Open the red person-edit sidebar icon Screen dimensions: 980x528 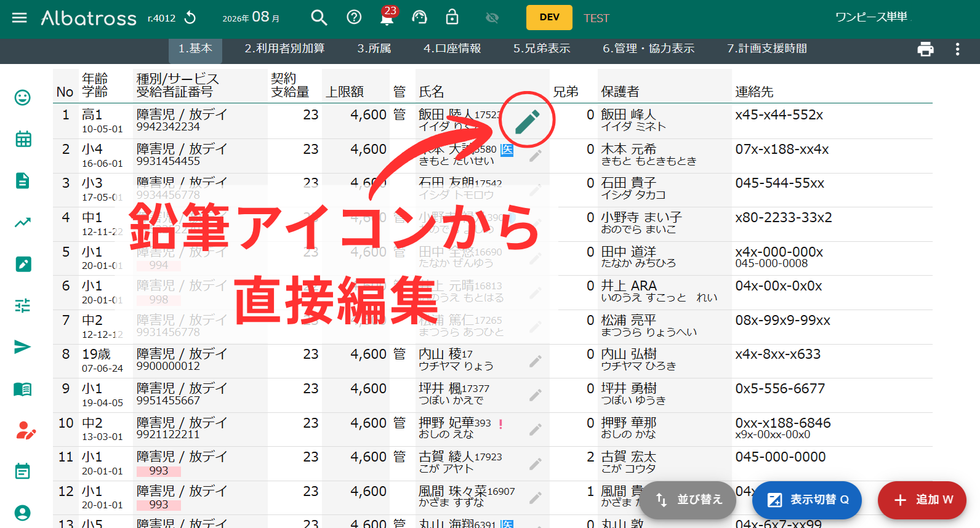point(25,430)
